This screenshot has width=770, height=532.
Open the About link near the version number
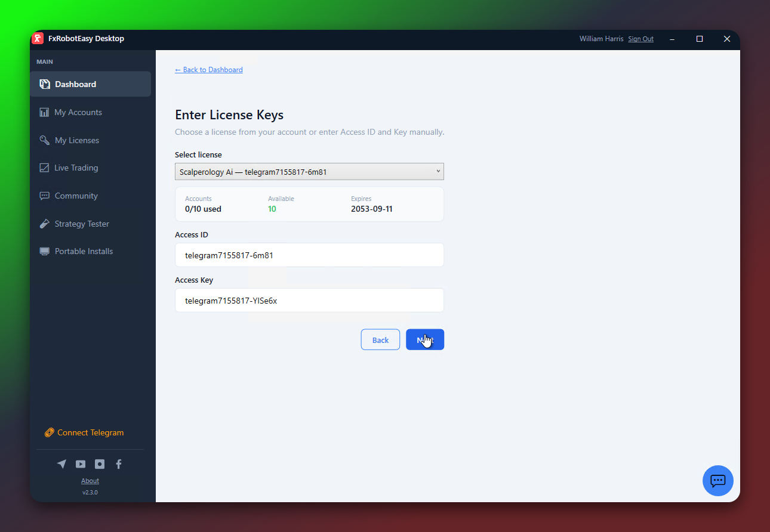click(x=90, y=481)
